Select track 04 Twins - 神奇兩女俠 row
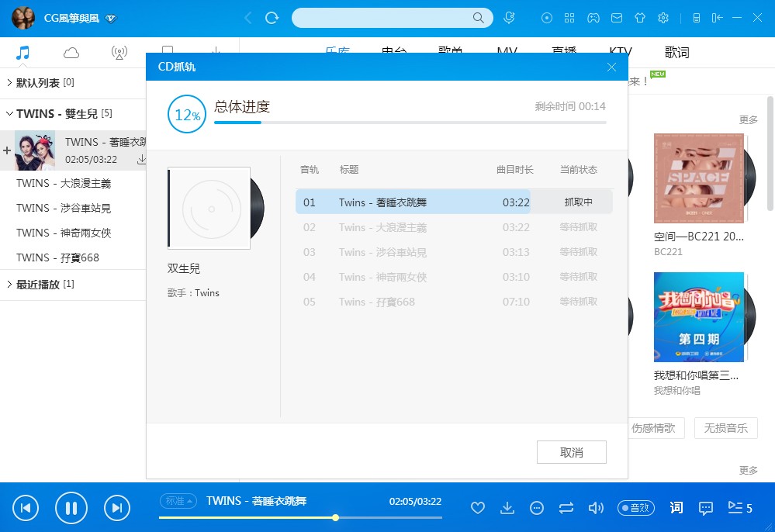The width and height of the screenshot is (775, 532). pos(455,277)
